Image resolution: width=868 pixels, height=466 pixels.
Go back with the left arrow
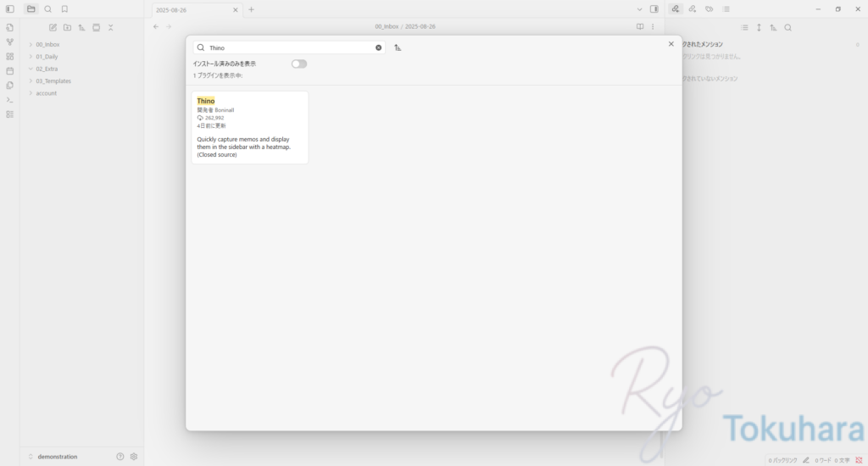coord(156,26)
